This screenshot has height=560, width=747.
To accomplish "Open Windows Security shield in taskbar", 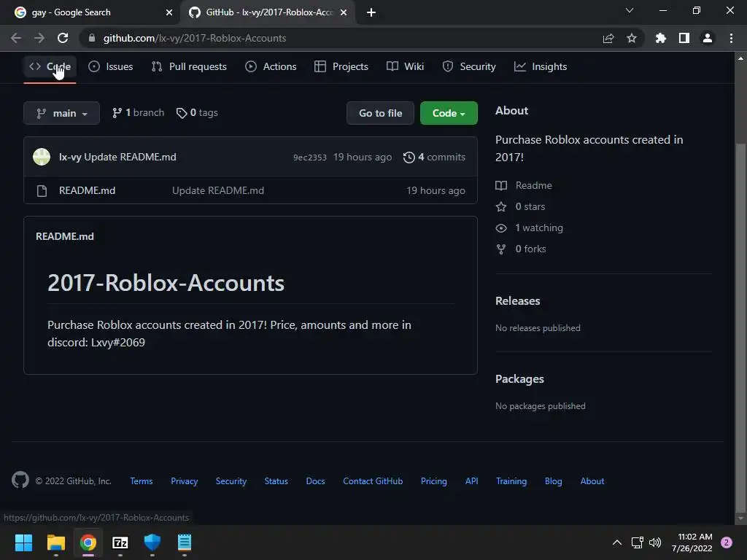I will [152, 542].
